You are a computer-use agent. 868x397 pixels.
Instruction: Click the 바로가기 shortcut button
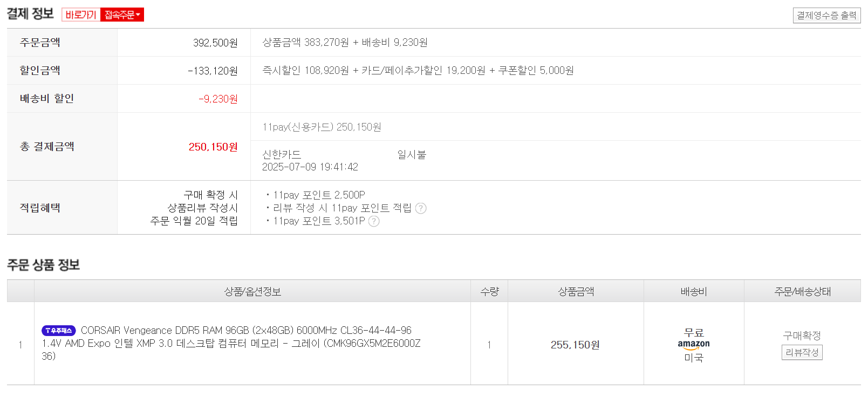click(81, 15)
